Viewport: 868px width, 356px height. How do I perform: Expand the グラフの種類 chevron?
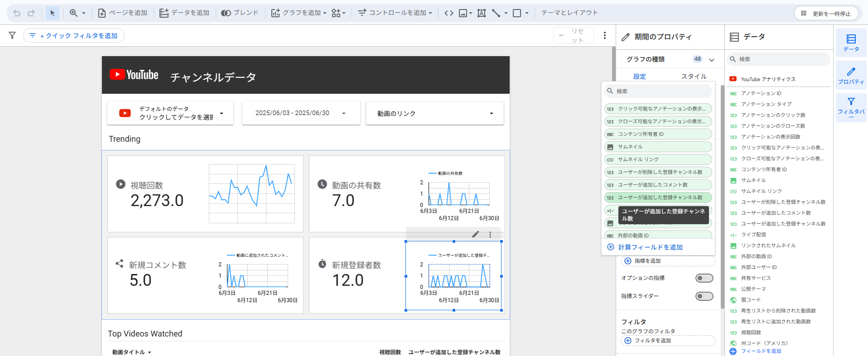point(712,59)
